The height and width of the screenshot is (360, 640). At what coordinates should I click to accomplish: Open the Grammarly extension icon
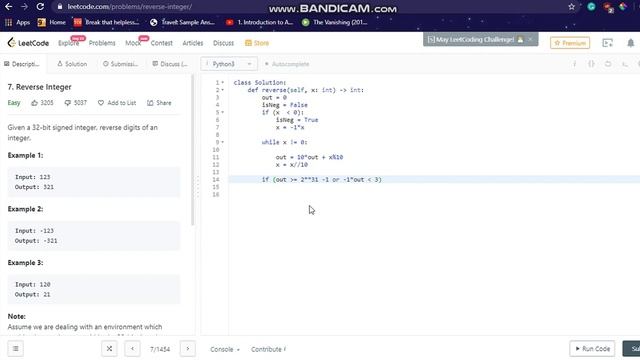point(591,7)
